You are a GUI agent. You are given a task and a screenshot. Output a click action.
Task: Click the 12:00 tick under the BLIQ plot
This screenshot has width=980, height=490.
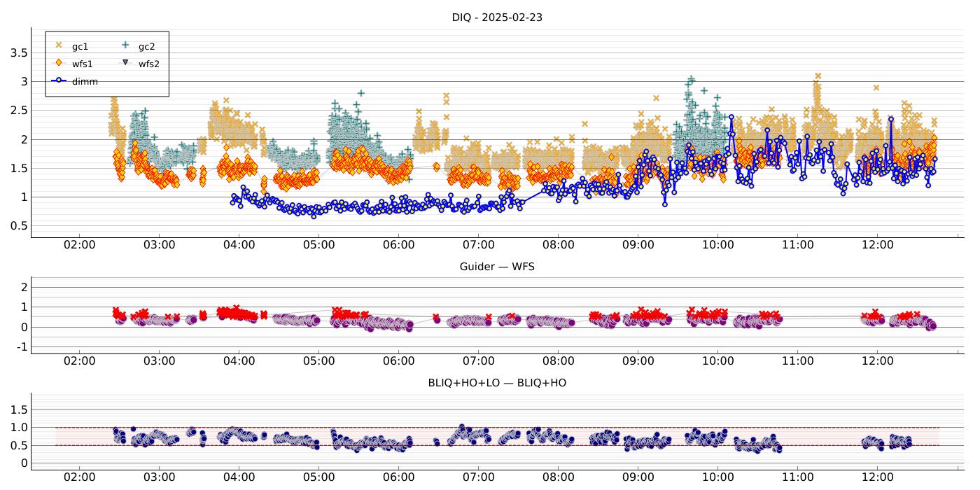tap(877, 477)
